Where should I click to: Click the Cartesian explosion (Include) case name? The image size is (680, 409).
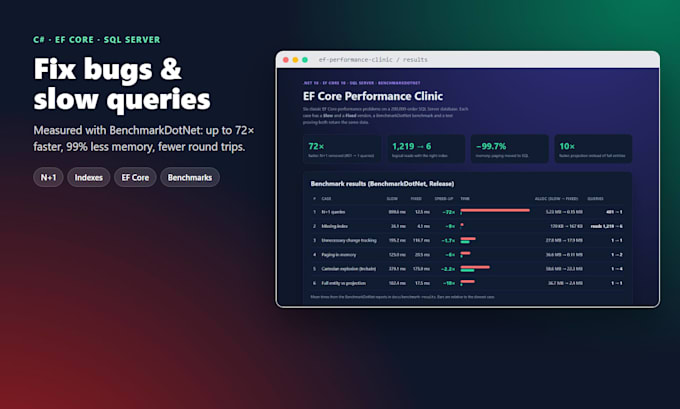pos(349,269)
